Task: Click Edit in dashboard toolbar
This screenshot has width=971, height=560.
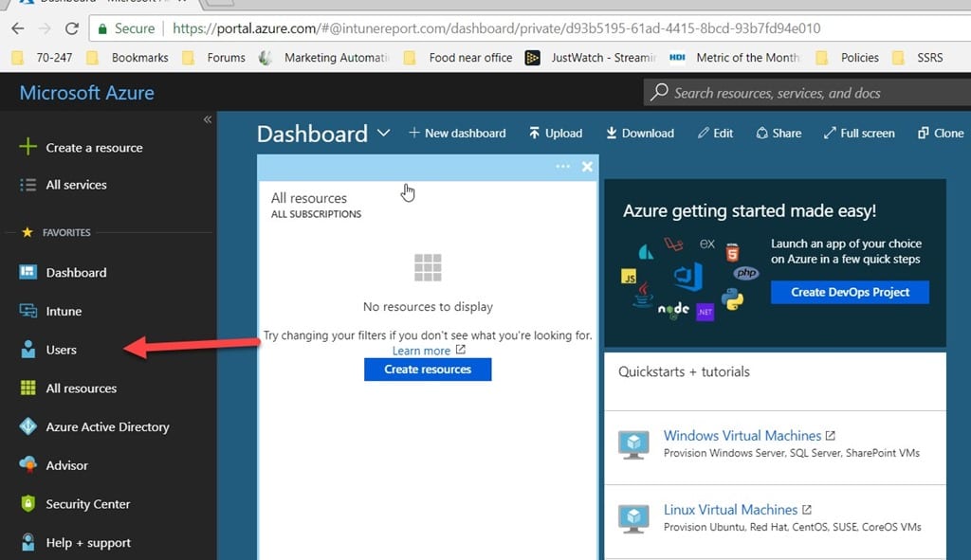Action: [x=715, y=133]
